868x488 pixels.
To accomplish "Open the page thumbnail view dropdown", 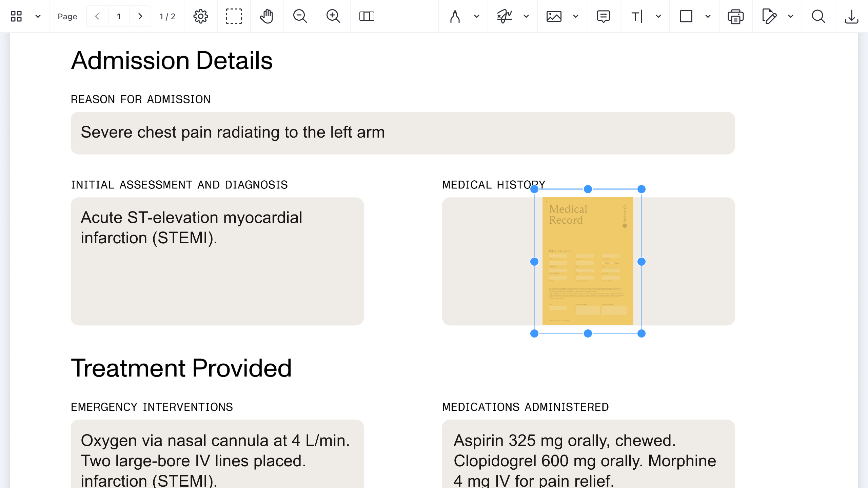I will click(38, 16).
